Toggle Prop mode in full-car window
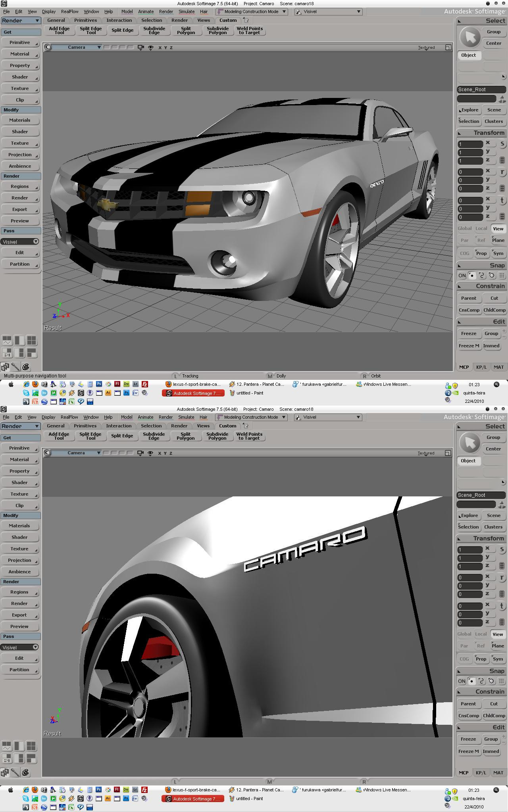The width and height of the screenshot is (508, 812). point(481,253)
